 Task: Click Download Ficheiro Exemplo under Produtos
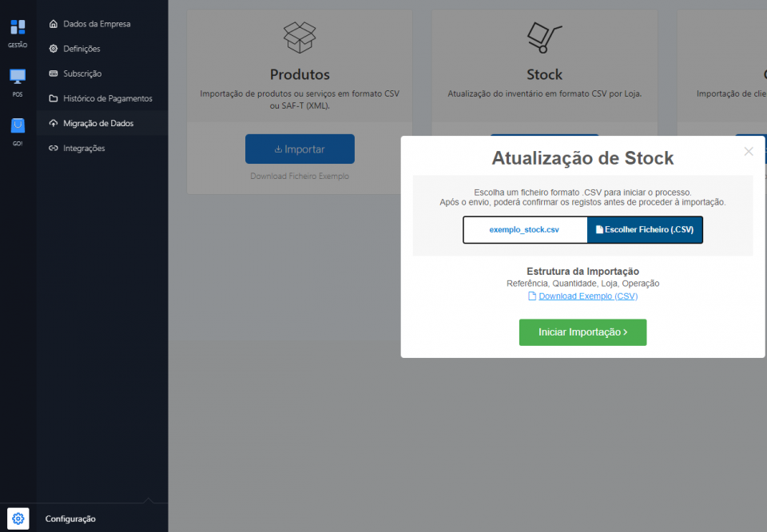pyautogui.click(x=300, y=176)
